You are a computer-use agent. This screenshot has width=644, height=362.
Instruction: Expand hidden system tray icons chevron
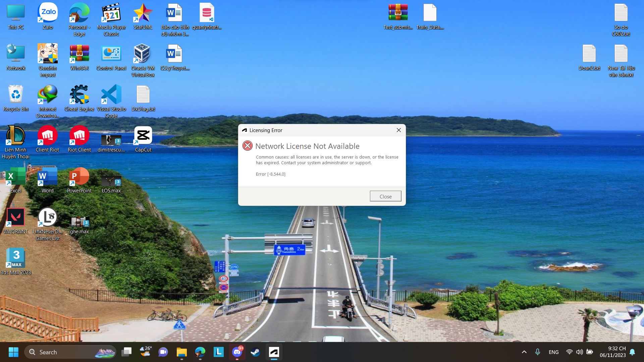524,352
